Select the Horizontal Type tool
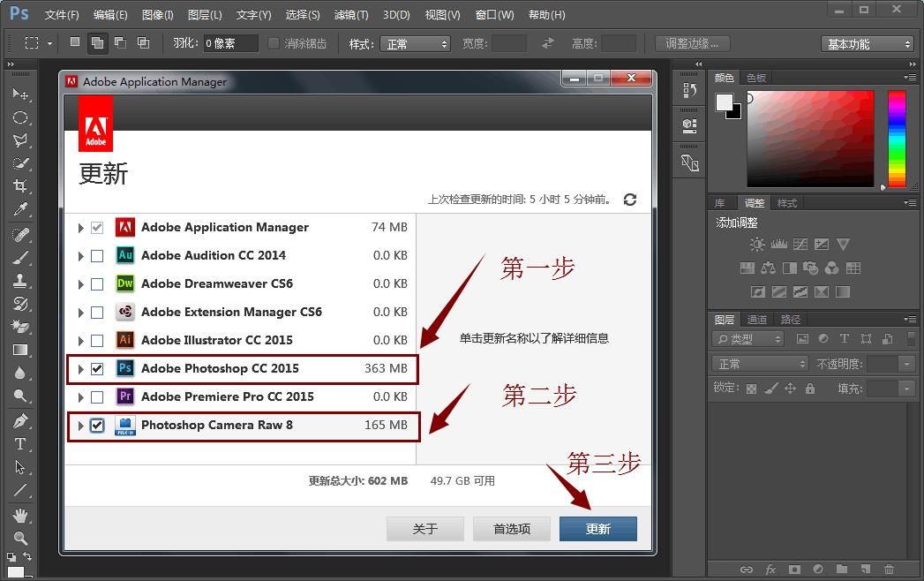The image size is (924, 581). (x=20, y=444)
